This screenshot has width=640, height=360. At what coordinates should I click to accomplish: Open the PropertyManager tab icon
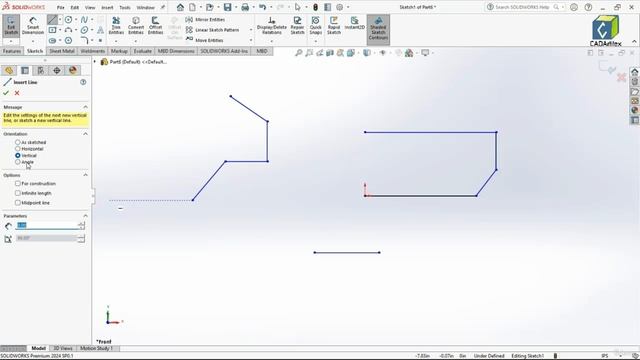pos(25,70)
